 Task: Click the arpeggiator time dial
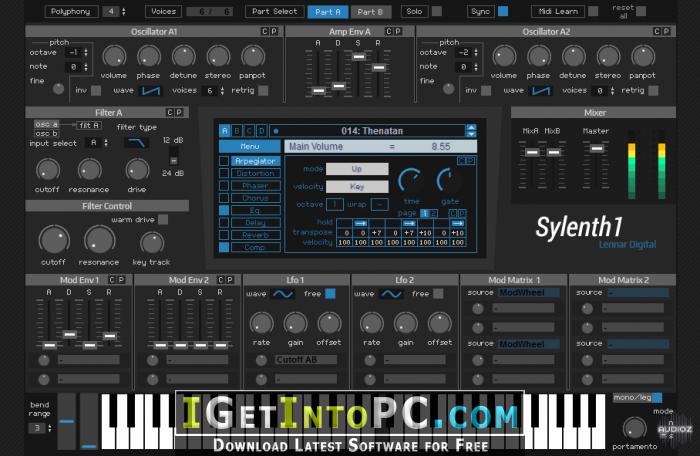(411, 180)
